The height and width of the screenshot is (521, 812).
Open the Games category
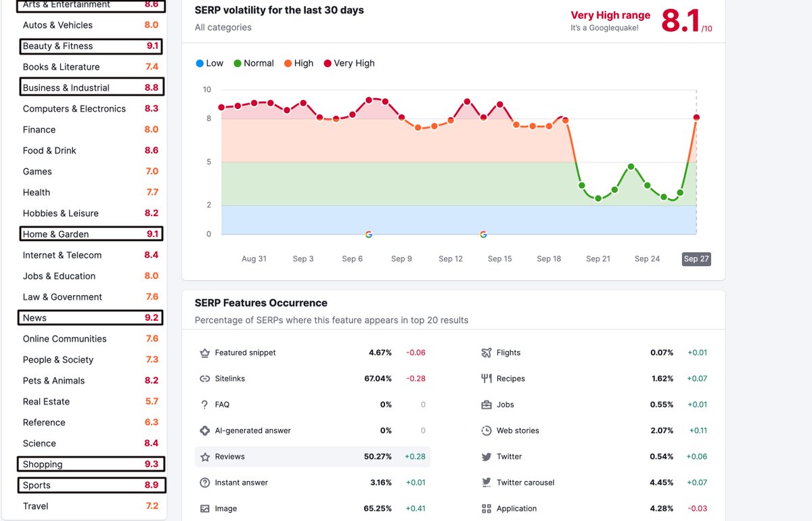(x=92, y=171)
